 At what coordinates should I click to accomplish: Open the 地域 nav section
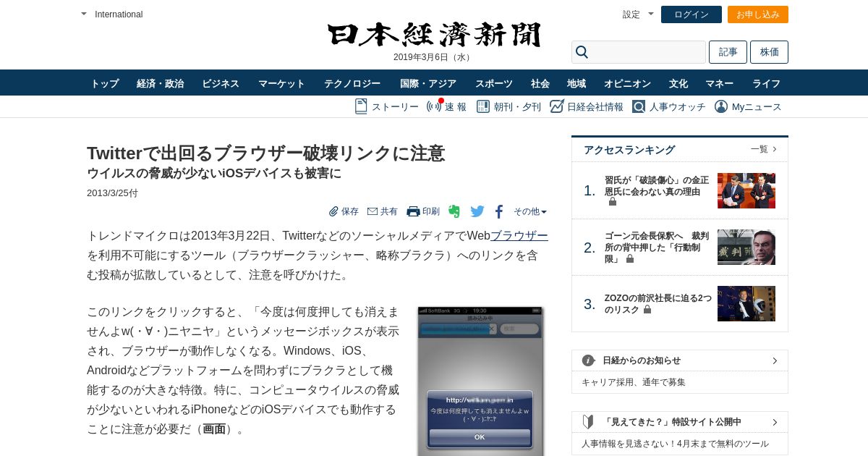point(576,83)
